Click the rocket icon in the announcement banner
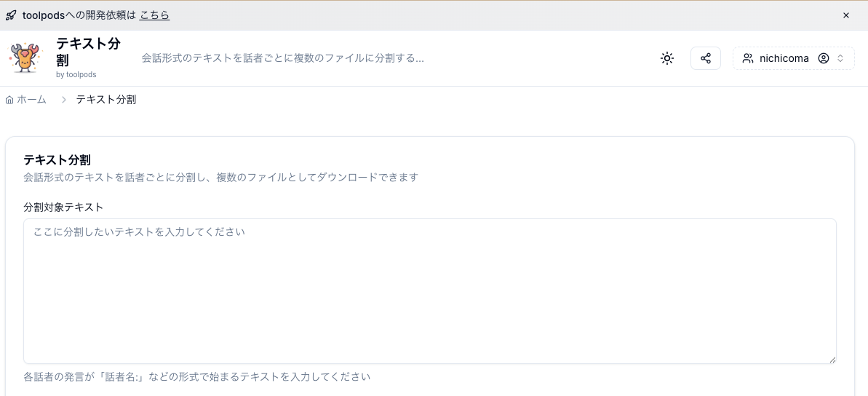Viewport: 868px width, 396px height. click(x=11, y=15)
